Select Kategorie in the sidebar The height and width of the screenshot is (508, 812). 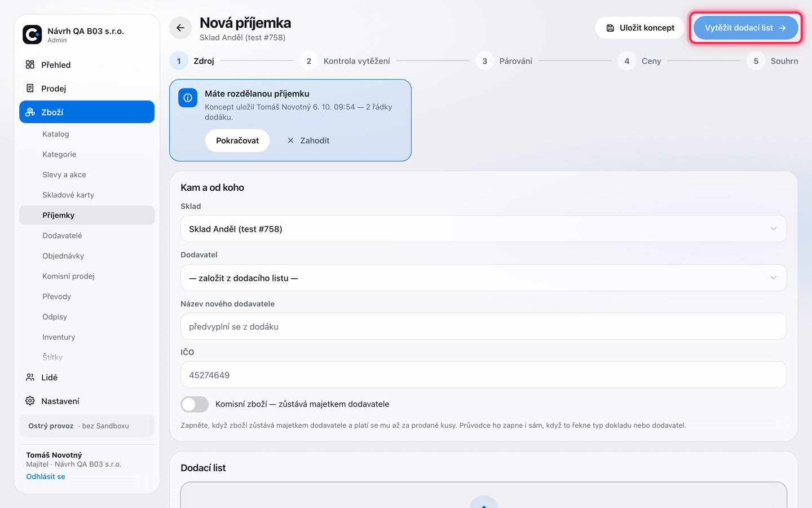click(x=87, y=154)
